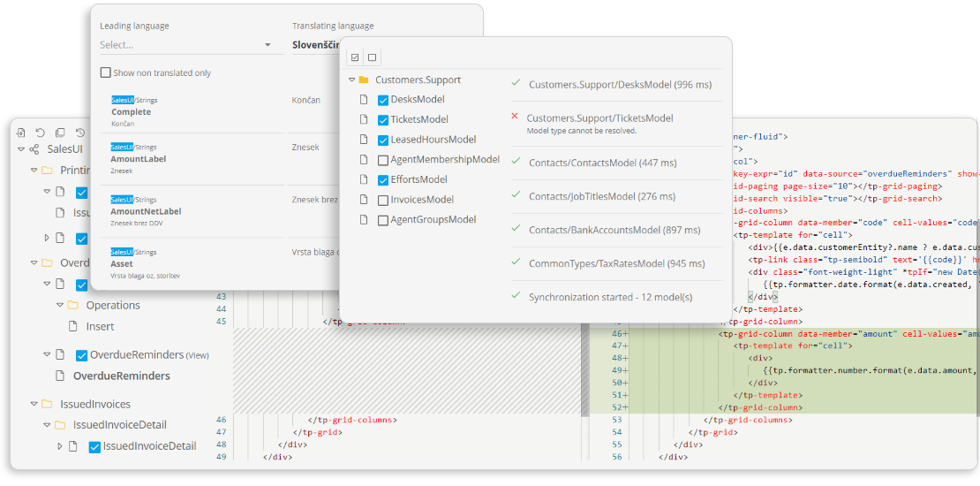
Task: Collapse the Customers.Support tree node
Action: coord(351,80)
